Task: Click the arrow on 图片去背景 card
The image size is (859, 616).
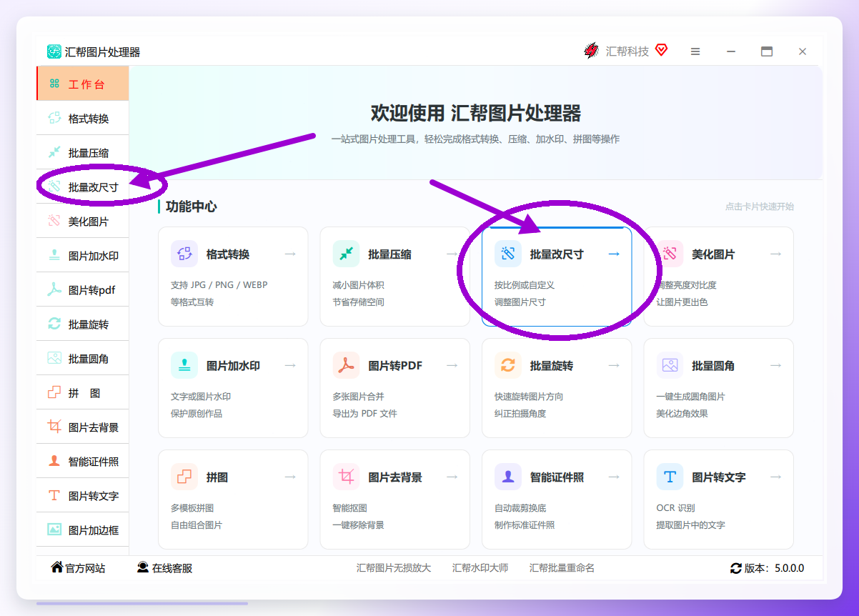Action: (452, 477)
